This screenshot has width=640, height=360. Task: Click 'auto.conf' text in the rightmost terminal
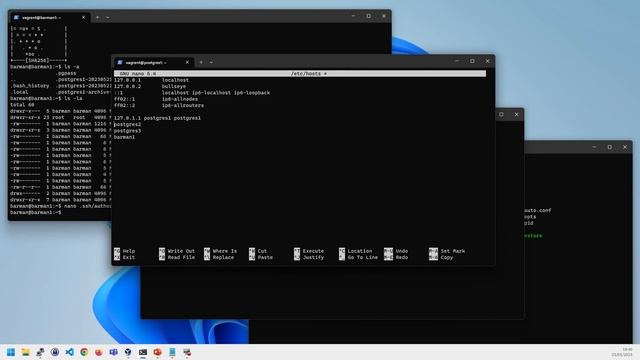[538, 211]
